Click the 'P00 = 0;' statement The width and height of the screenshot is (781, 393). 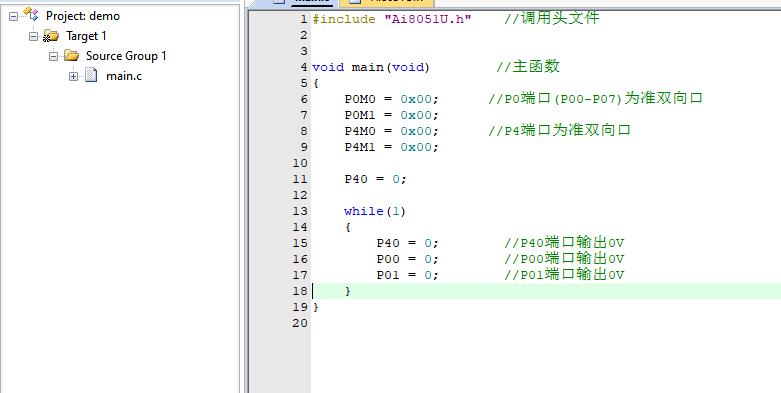[407, 259]
